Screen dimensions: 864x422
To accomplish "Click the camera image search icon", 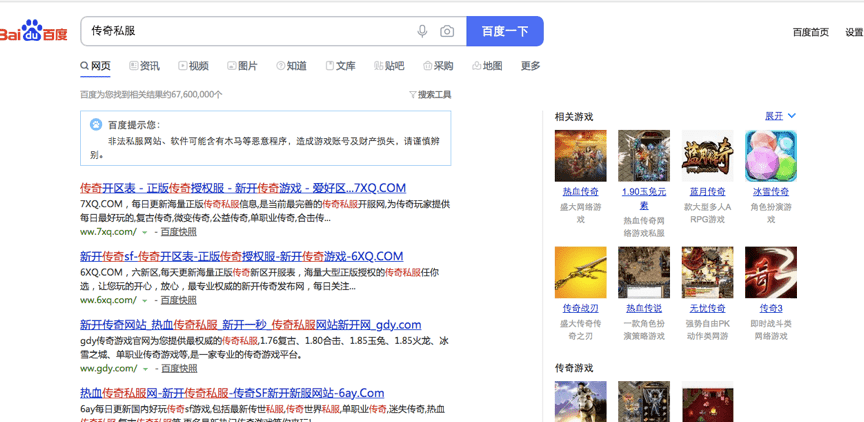I will [x=447, y=31].
